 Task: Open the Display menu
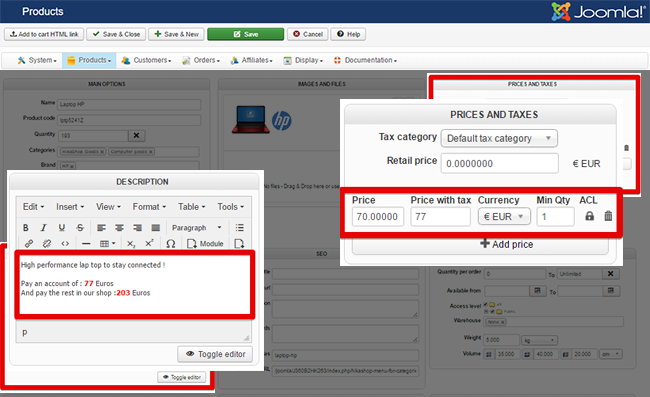[303, 60]
